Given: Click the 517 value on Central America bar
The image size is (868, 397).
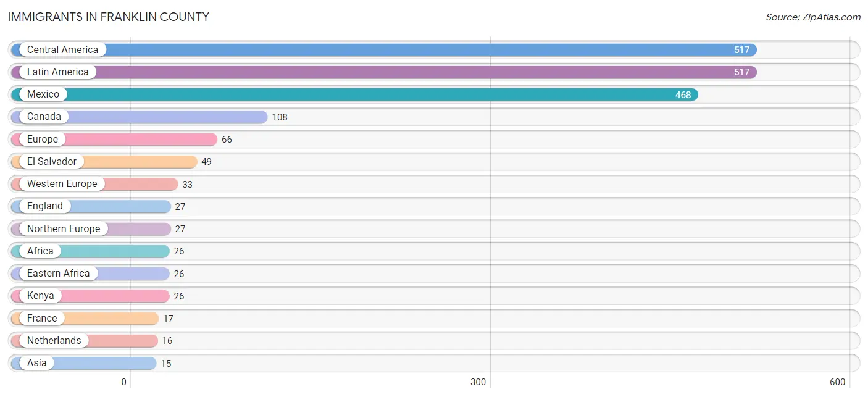Looking at the screenshot, I should point(741,50).
